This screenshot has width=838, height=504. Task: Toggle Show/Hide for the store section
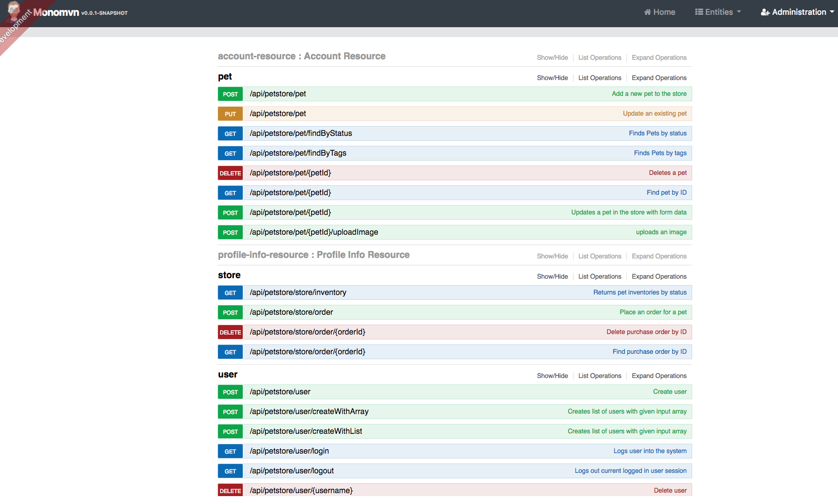click(x=552, y=276)
